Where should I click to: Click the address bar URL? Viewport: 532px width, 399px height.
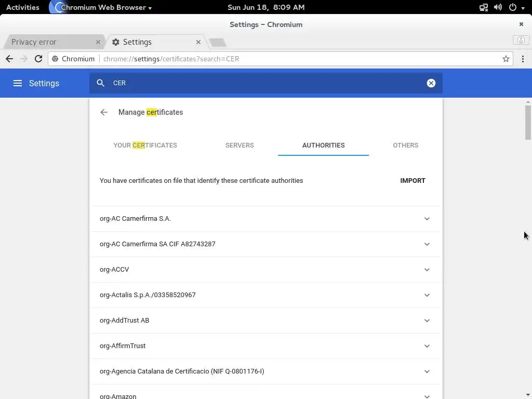171,59
